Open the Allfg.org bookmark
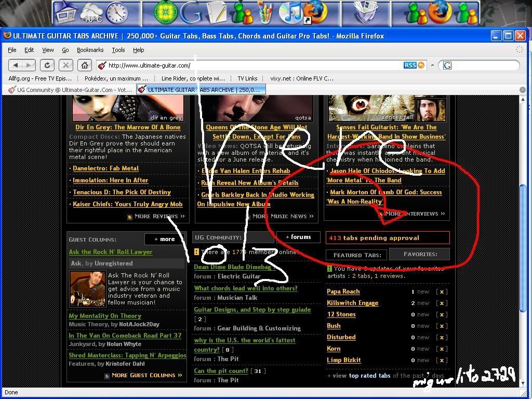532x399 pixels. click(x=40, y=78)
